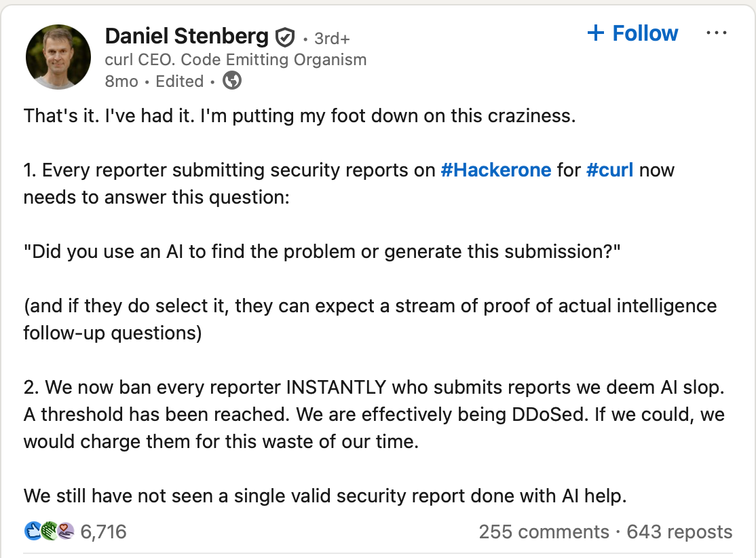View the 643 reposts
This screenshot has width=756, height=558.
pyautogui.click(x=679, y=532)
